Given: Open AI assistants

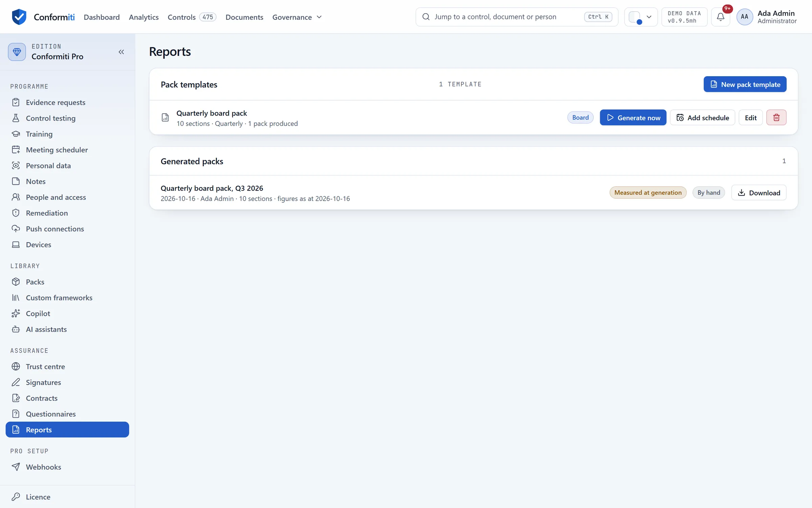Looking at the screenshot, I should point(67,329).
